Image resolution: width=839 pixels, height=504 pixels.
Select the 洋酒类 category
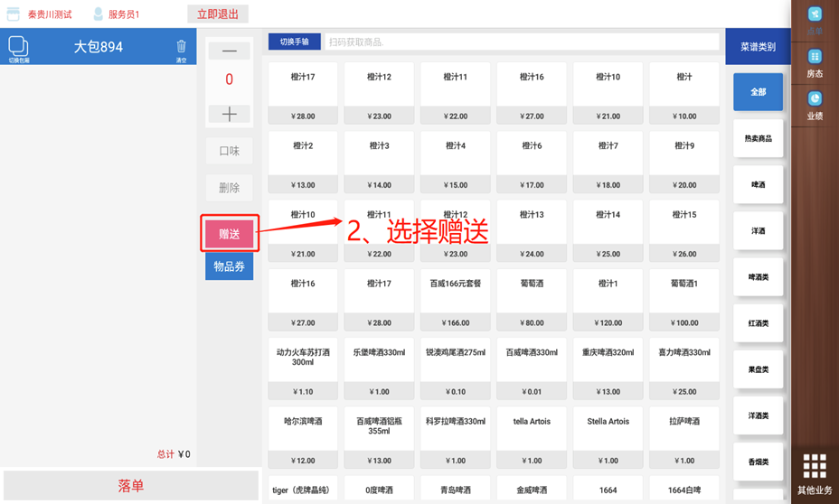click(x=758, y=415)
